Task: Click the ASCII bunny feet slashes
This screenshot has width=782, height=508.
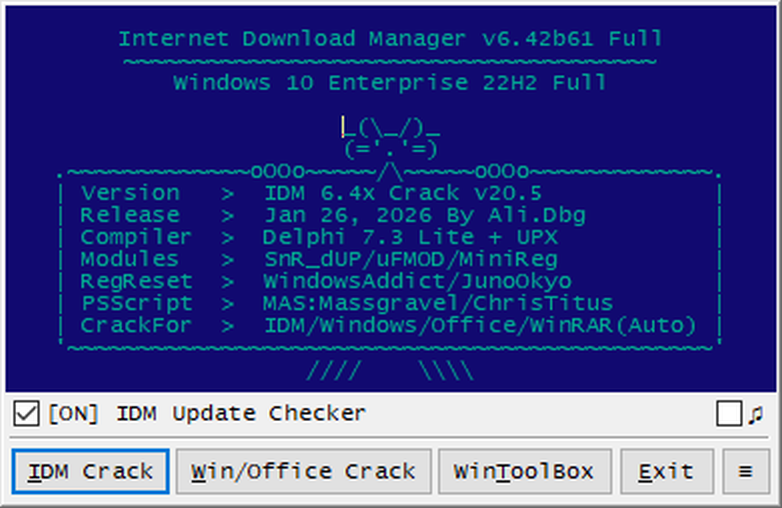Action: [390, 371]
